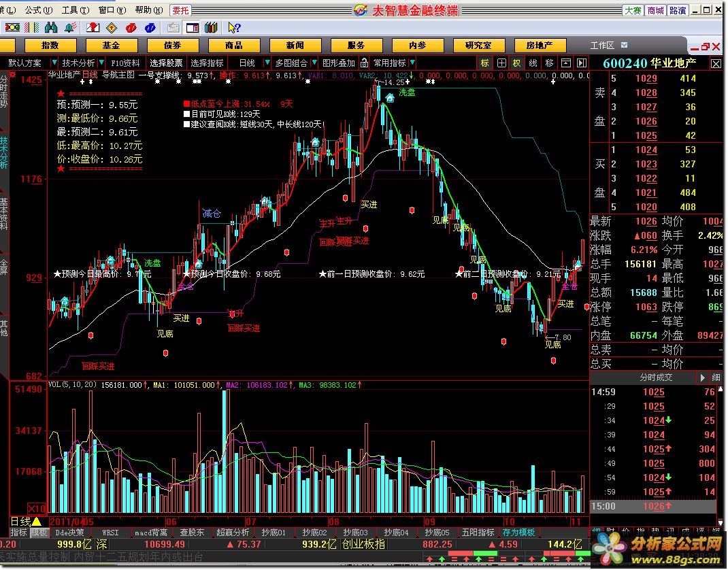Click the window layout panel icon

tap(193, 28)
